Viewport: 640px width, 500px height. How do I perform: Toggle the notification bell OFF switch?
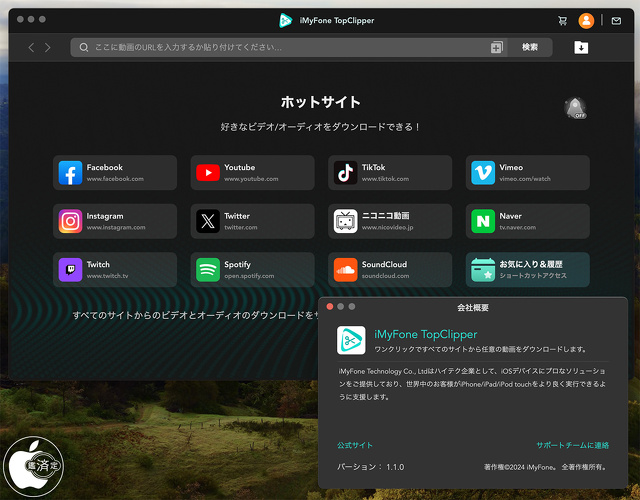(x=575, y=108)
